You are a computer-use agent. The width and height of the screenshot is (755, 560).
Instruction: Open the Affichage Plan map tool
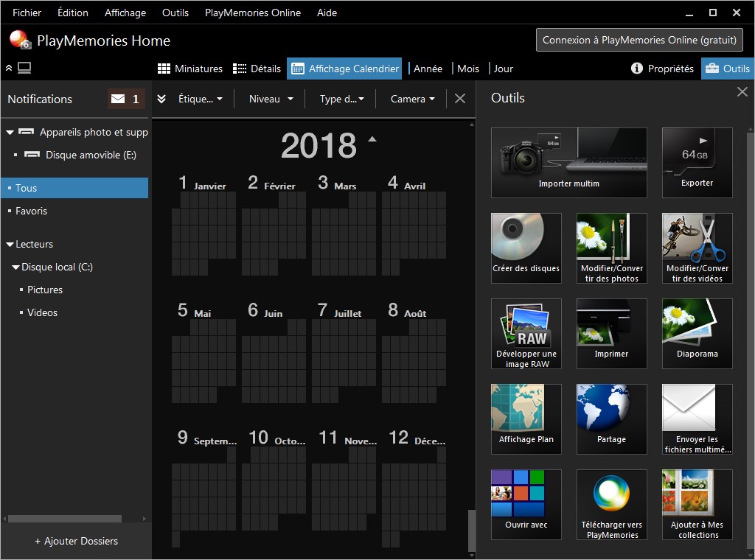(526, 419)
